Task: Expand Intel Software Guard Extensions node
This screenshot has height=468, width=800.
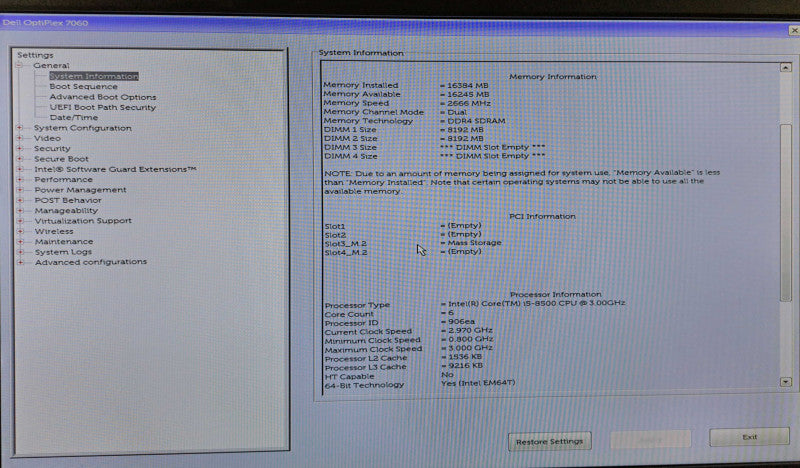Action: (x=19, y=169)
